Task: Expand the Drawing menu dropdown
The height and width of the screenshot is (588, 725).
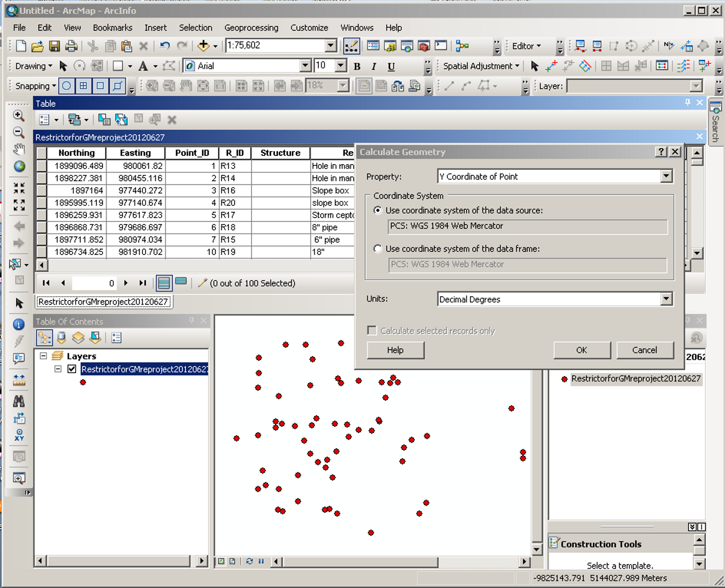Action: point(33,66)
